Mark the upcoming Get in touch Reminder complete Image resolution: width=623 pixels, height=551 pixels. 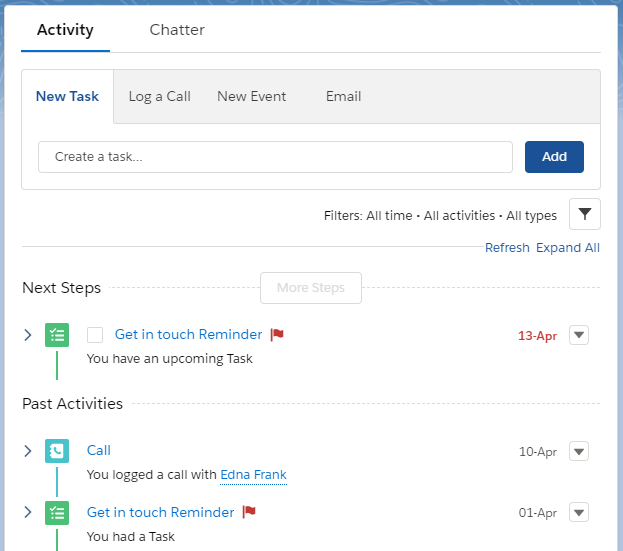click(95, 335)
